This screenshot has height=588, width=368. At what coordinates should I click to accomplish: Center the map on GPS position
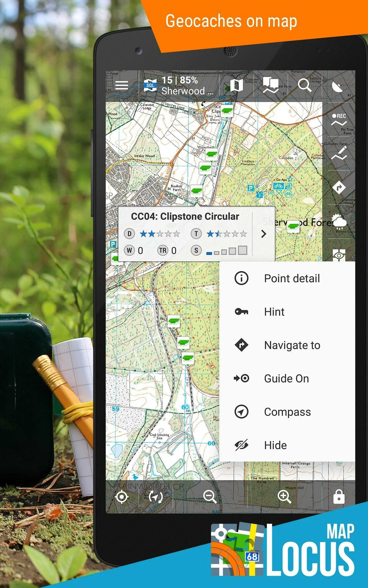122,497
